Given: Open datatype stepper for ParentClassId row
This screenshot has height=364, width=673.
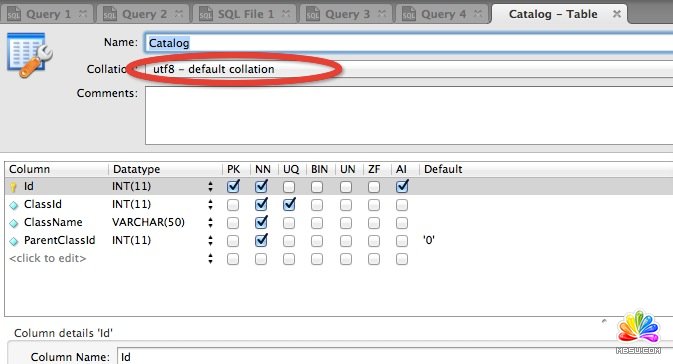Looking at the screenshot, I should pyautogui.click(x=210, y=240).
